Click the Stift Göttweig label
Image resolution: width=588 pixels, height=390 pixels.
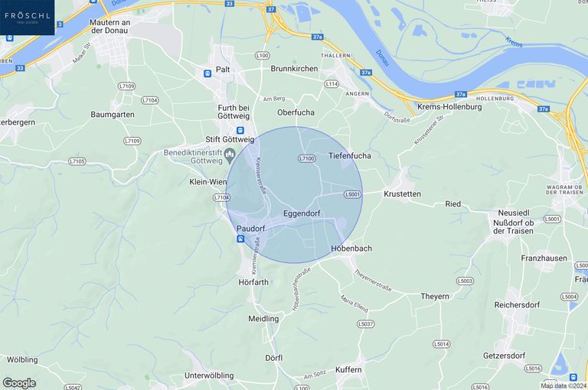coord(230,140)
